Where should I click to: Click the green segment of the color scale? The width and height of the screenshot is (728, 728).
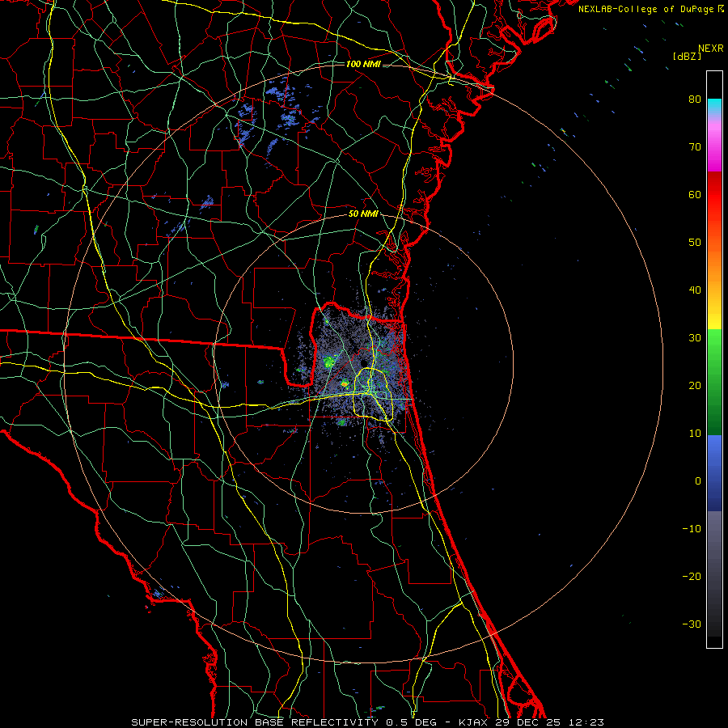click(714, 382)
